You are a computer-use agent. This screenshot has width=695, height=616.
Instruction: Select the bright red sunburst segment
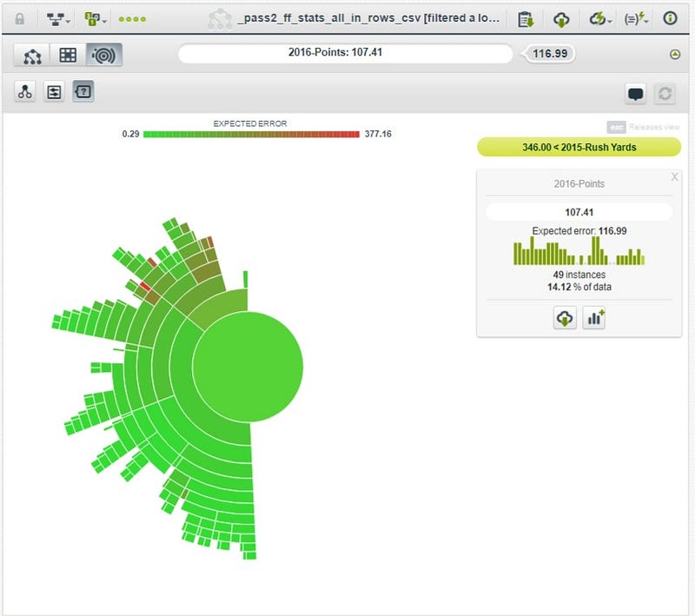(x=145, y=287)
